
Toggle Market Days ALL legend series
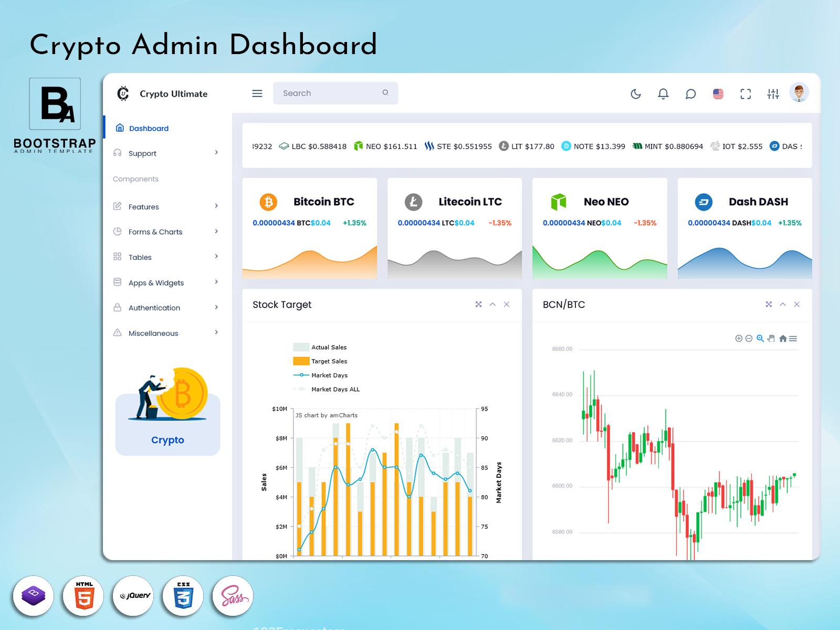[x=327, y=389]
